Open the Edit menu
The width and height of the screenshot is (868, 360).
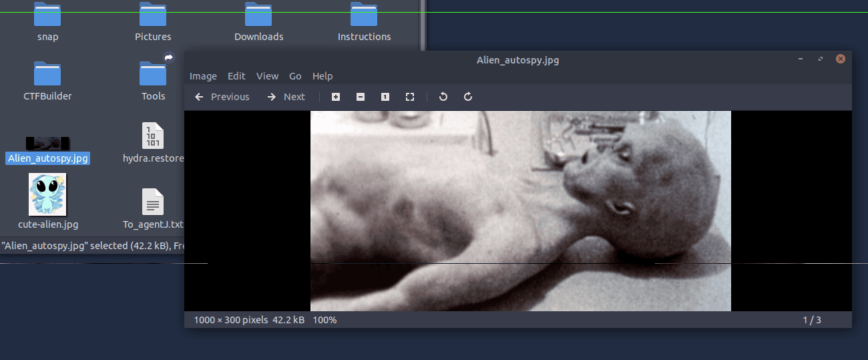(x=236, y=76)
